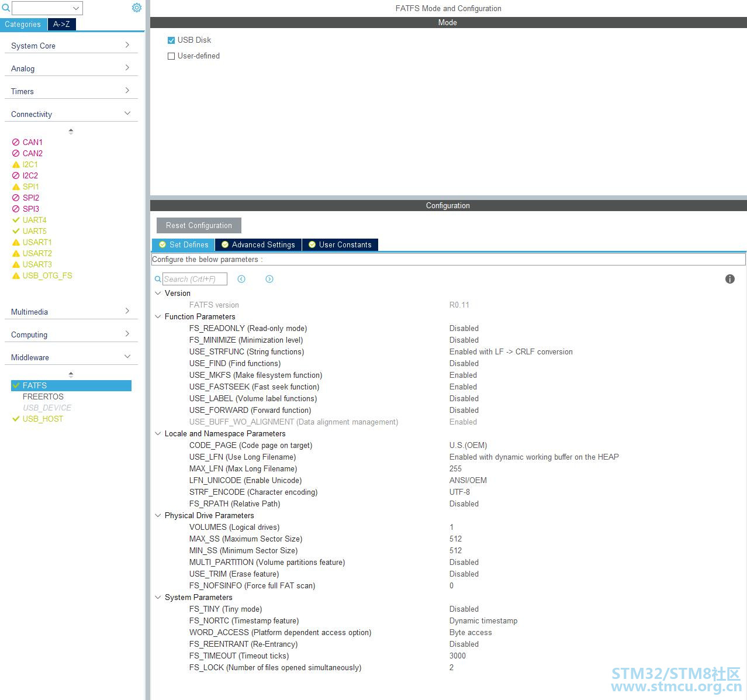The image size is (747, 700).
Task: Switch to the Advanced Settings tab
Action: tap(258, 244)
